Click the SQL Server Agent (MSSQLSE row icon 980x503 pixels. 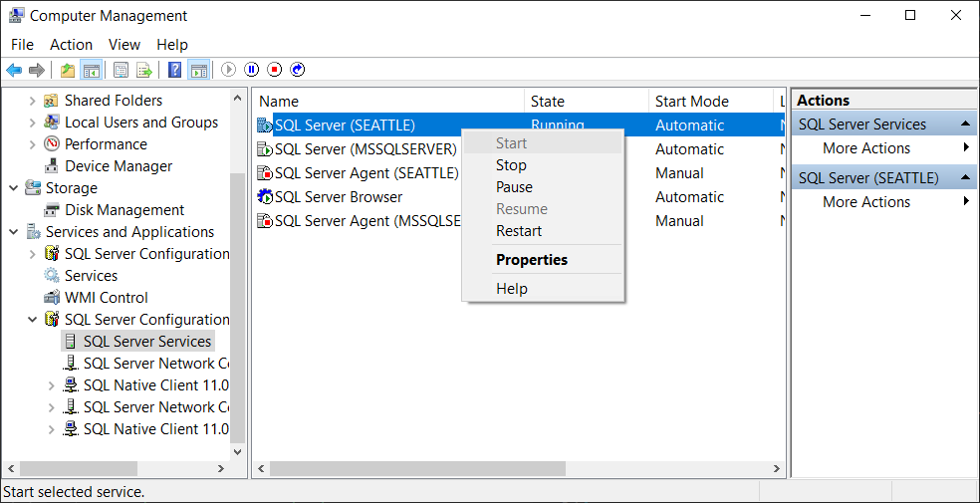pyautogui.click(x=265, y=221)
